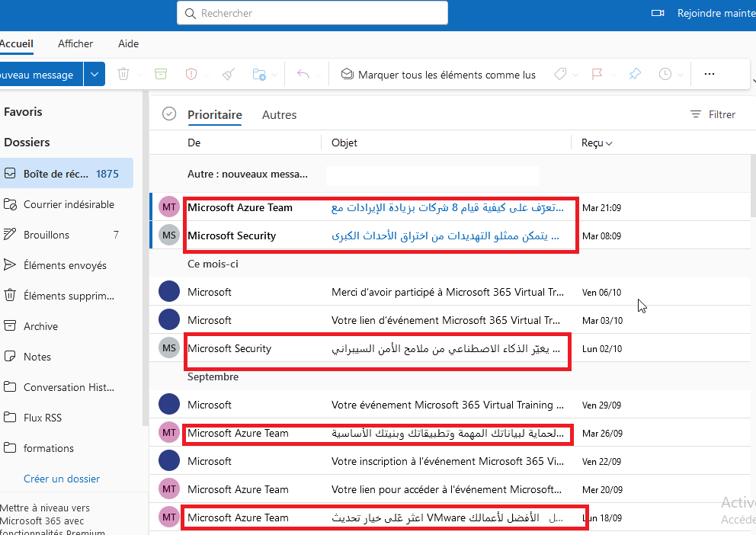Viewport: 756px width, 535px height.
Task: Click the Créer un dossier link
Action: (x=62, y=479)
